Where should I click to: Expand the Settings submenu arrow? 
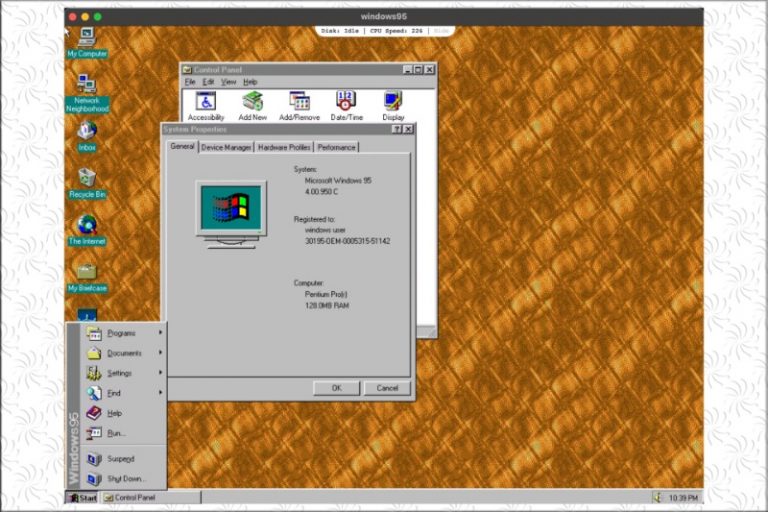point(160,373)
